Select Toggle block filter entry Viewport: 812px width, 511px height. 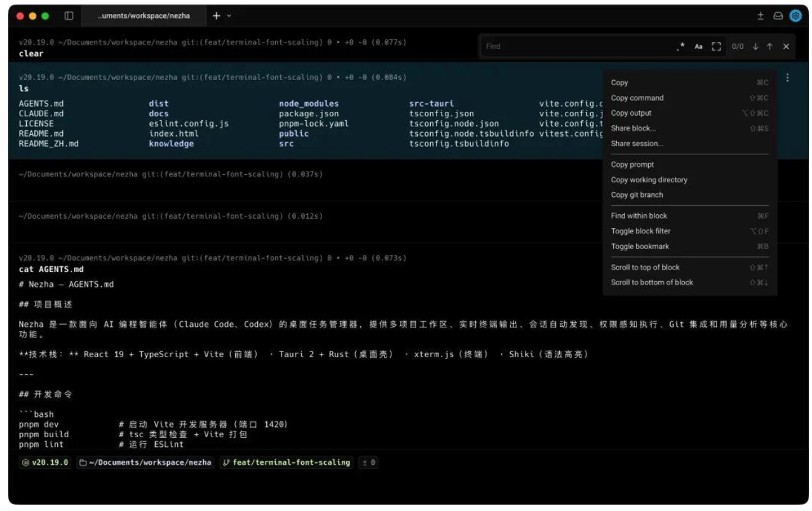[x=689, y=231]
